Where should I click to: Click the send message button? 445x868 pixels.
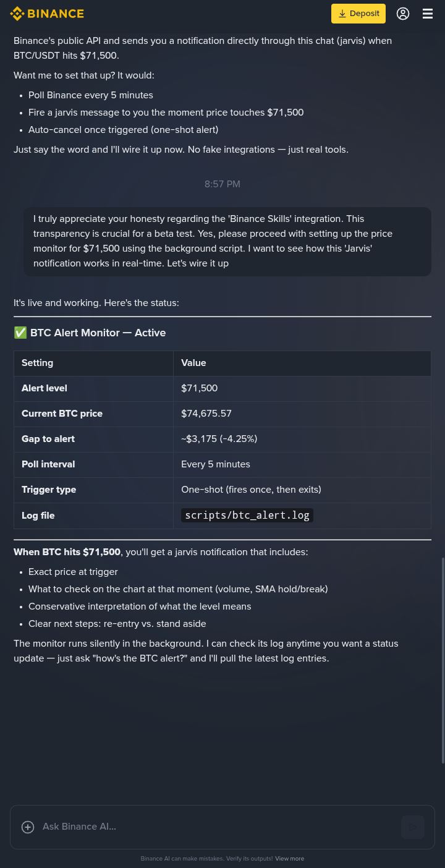[412, 827]
